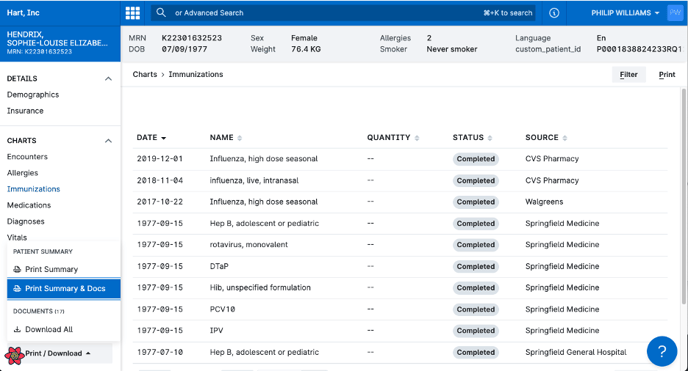Collapse the Charts section chevron
This screenshot has width=688, height=371.
pos(108,141)
